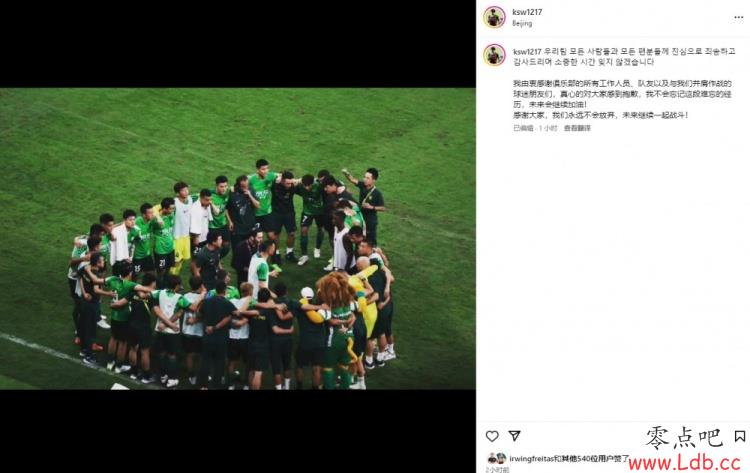Click the Chinese caption paragraph

622,99
